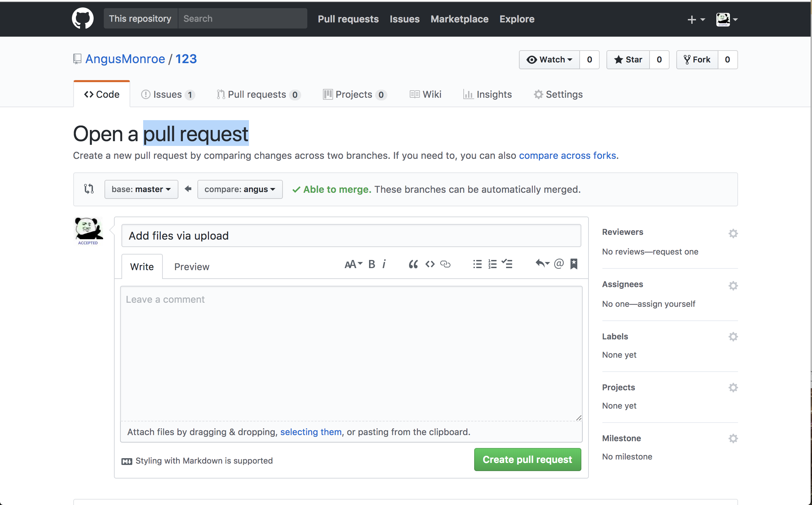
Task: Open the 'compare: angus' branch dropdown
Action: pos(240,189)
